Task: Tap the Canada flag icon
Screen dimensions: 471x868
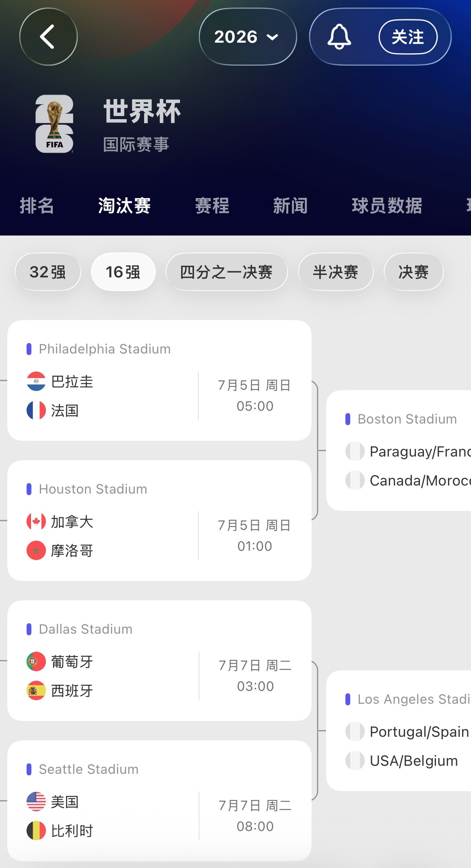Action: tap(36, 521)
